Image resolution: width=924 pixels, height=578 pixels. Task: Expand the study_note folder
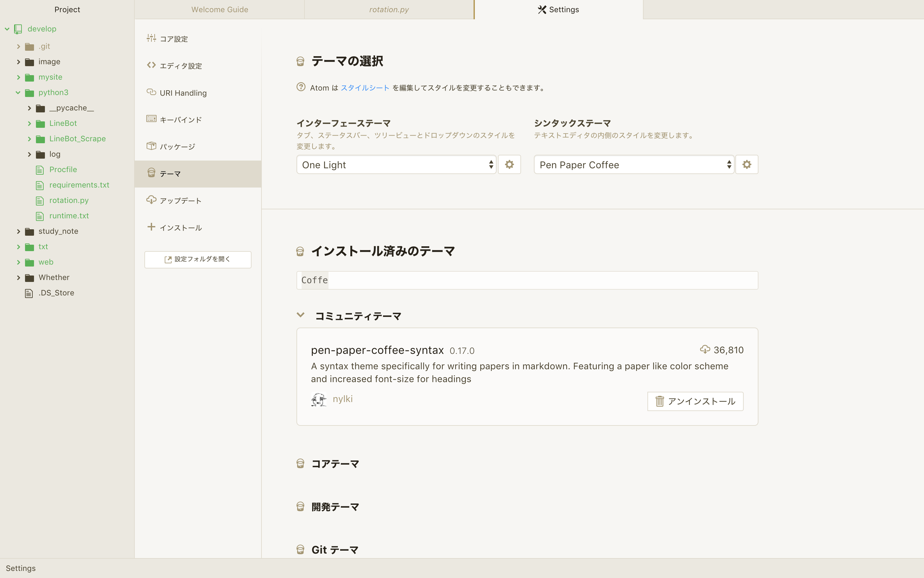tap(18, 232)
